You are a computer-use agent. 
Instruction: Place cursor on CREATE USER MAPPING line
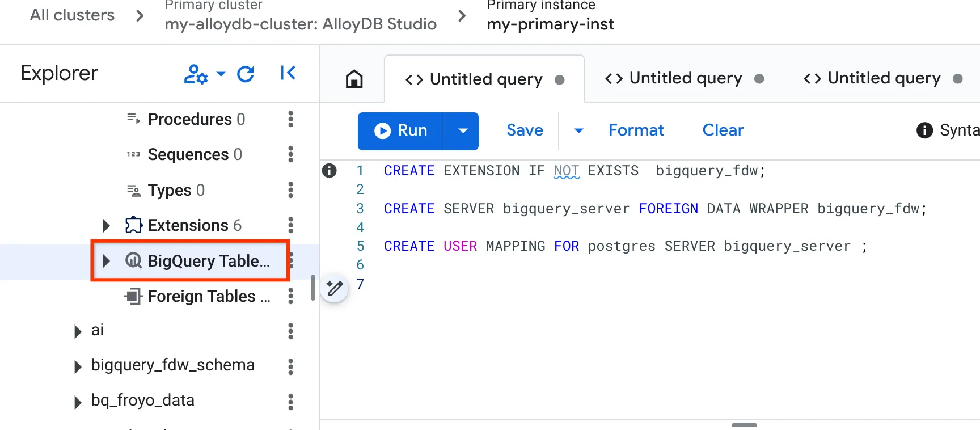[625, 246]
